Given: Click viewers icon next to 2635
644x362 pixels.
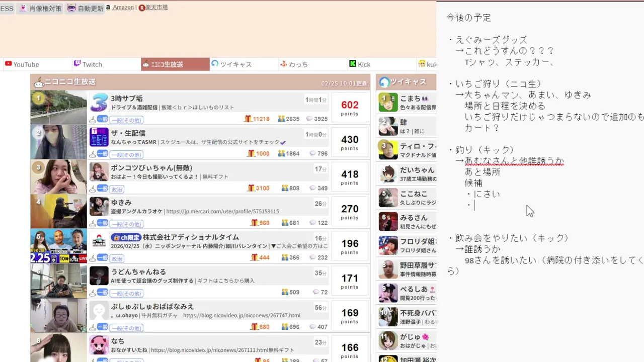Looking at the screenshot, I should tap(281, 119).
